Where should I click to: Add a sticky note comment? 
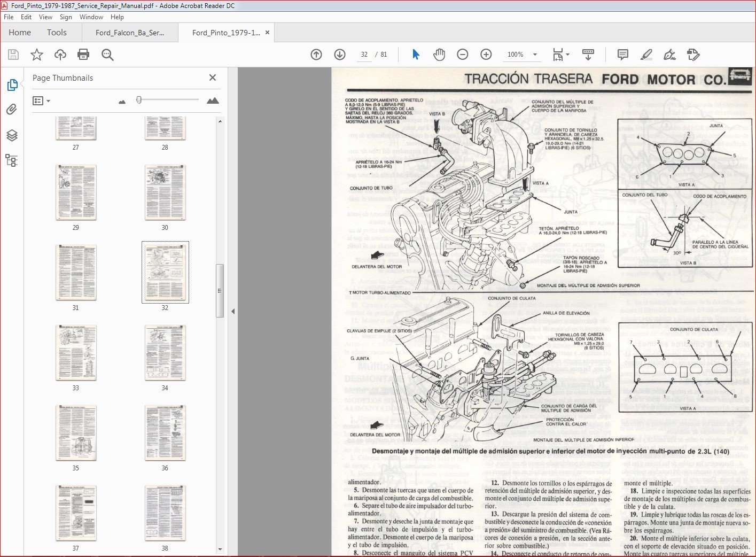622,55
